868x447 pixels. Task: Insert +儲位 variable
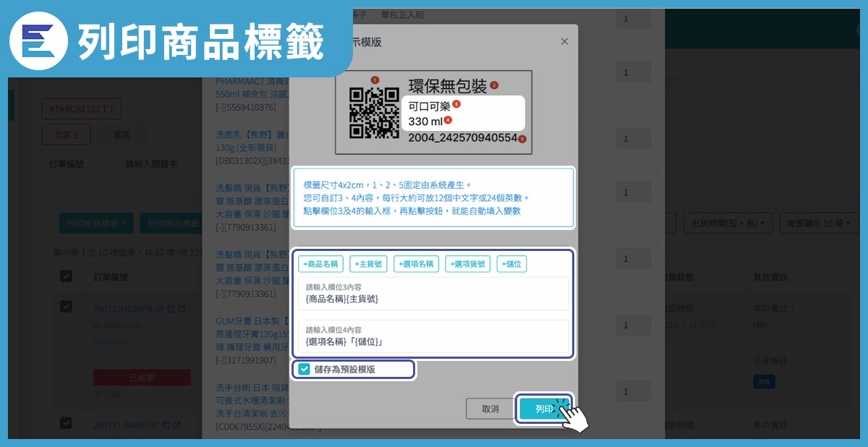[511, 264]
